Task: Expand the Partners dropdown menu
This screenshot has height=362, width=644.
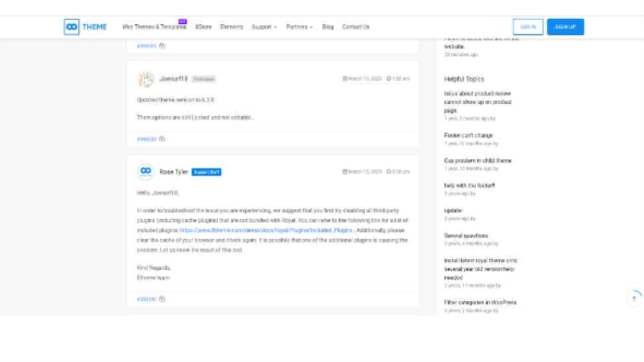Action: (299, 27)
